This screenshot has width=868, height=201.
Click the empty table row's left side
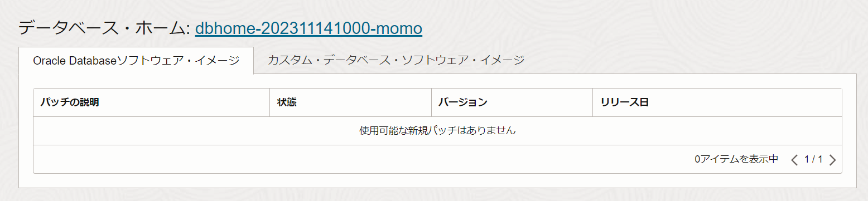point(167,131)
